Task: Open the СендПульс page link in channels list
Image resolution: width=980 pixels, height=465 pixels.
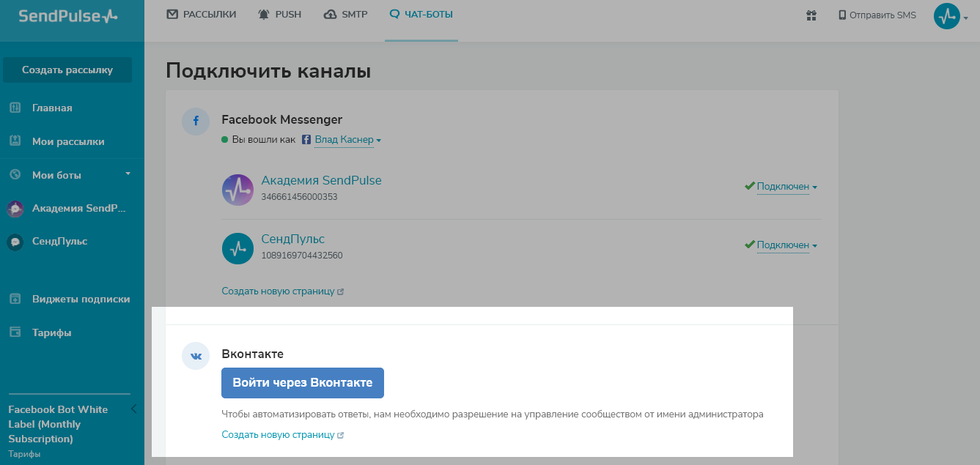Action: 292,239
